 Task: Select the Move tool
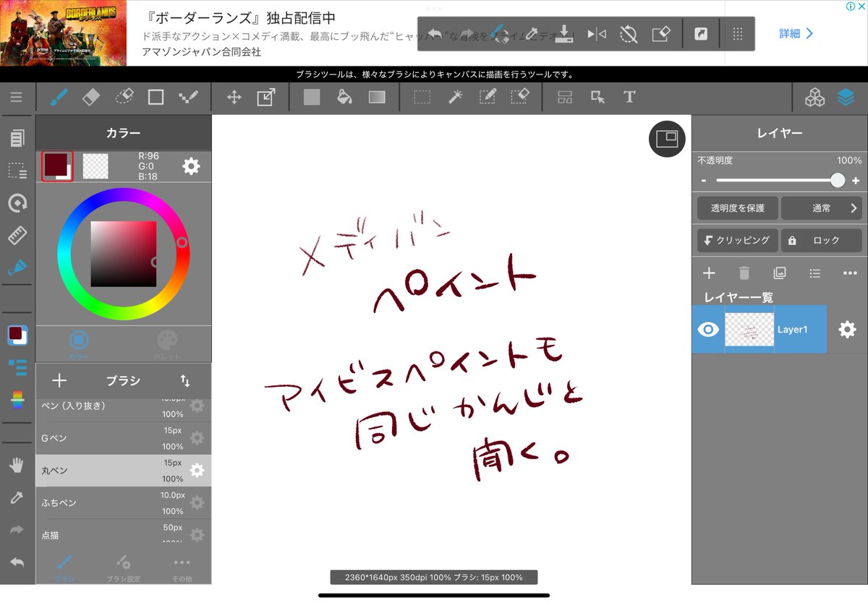[x=234, y=97]
